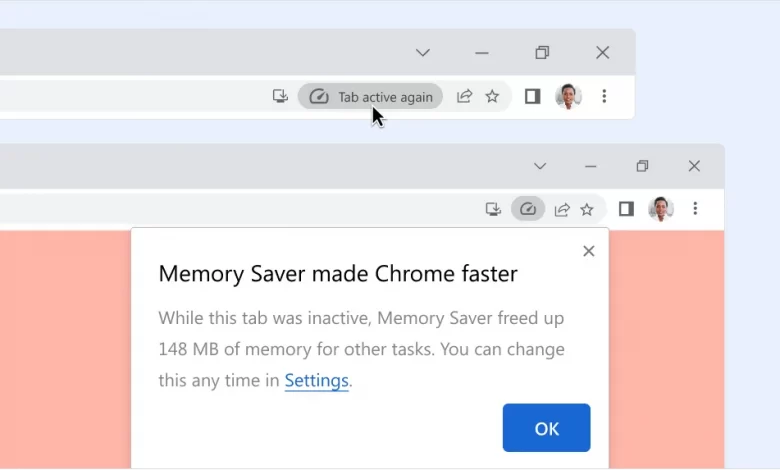
Task: Share this page icon in upper window
Action: tap(464, 96)
